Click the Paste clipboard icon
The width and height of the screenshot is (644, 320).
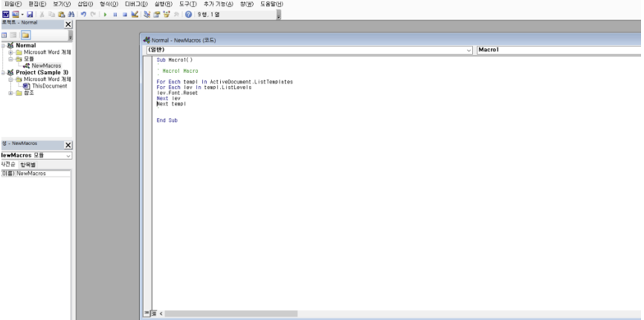(x=61, y=14)
